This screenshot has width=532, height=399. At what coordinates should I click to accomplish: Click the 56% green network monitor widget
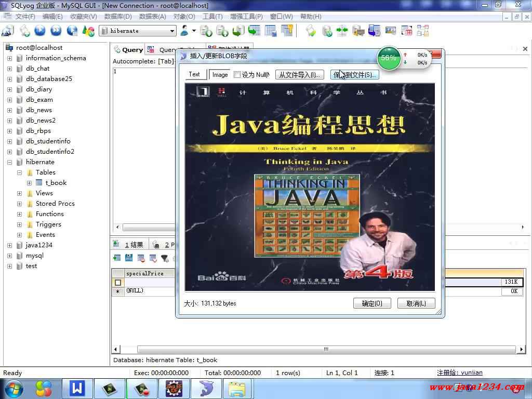click(x=389, y=58)
